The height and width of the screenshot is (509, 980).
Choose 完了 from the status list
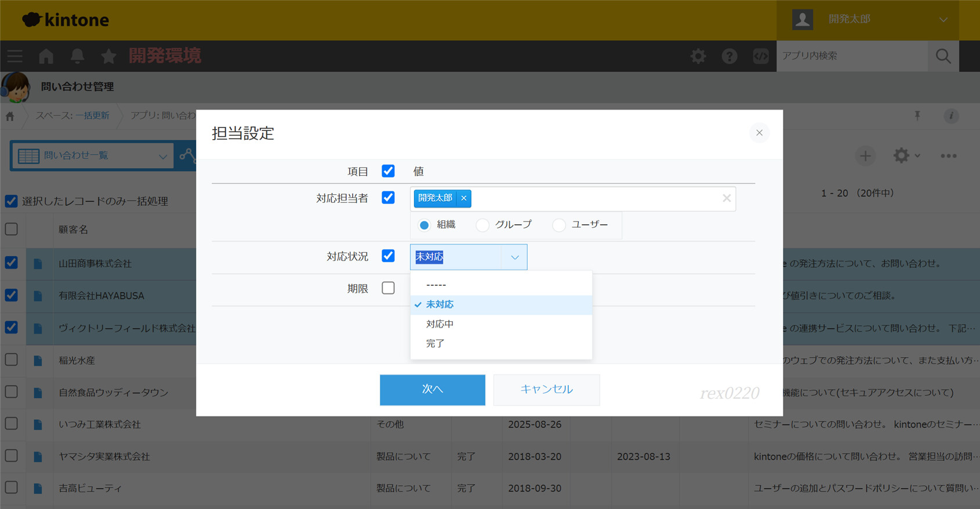[435, 344]
